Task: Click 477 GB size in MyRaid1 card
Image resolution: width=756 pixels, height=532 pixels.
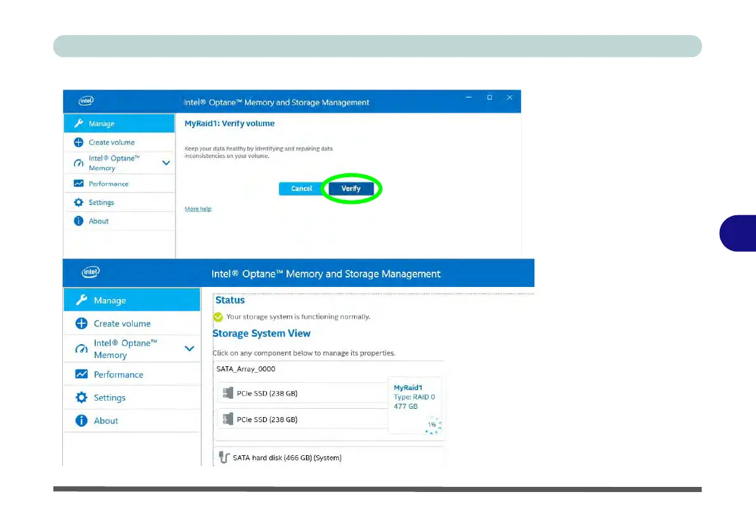Action: tap(405, 406)
